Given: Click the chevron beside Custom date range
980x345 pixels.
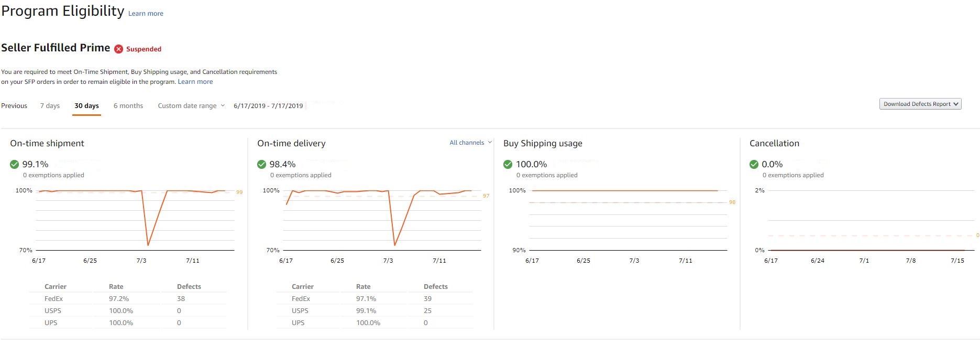Looking at the screenshot, I should pyautogui.click(x=222, y=105).
